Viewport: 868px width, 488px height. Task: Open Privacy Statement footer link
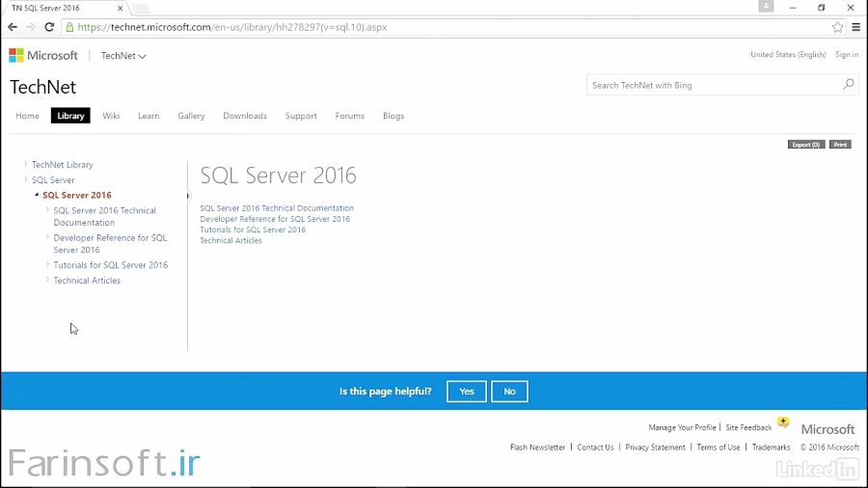coord(655,447)
